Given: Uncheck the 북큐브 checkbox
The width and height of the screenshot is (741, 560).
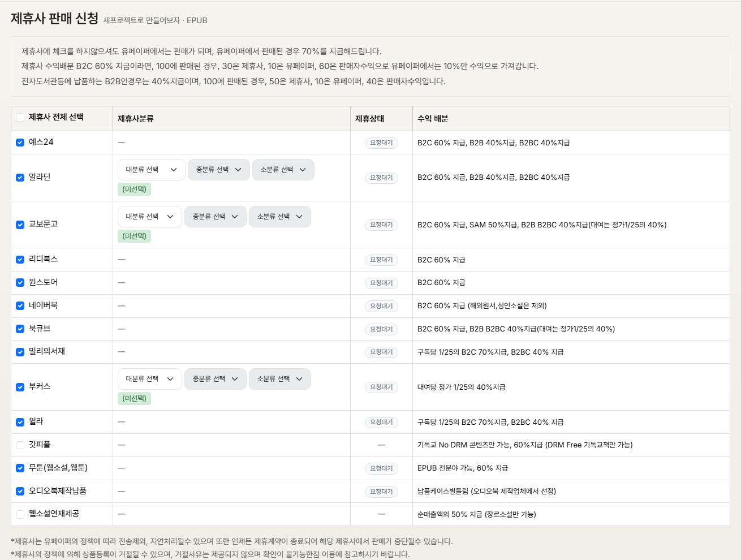Looking at the screenshot, I should [20, 329].
